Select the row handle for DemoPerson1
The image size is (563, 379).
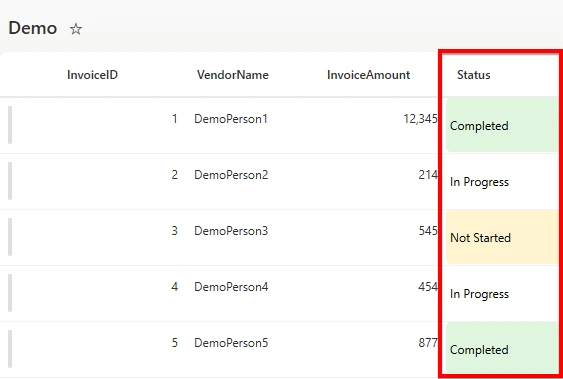[x=10, y=125]
